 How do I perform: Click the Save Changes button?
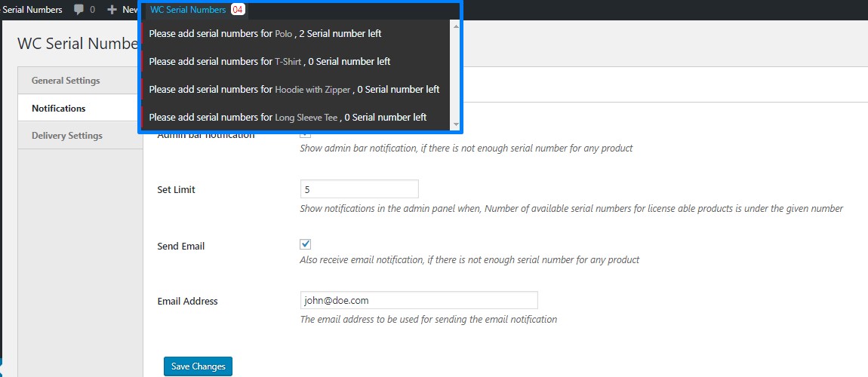pyautogui.click(x=199, y=366)
